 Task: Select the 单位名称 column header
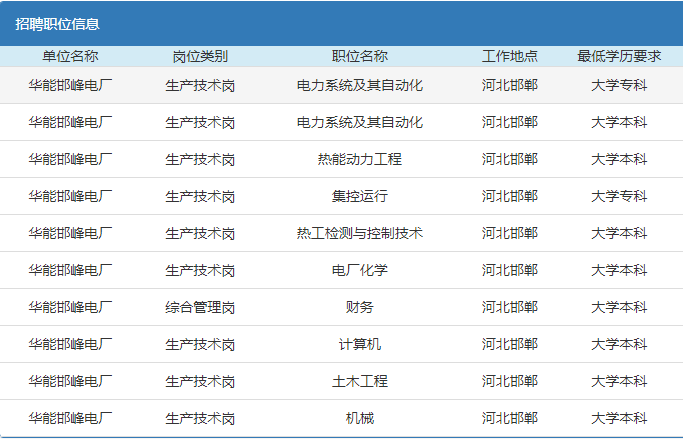click(70, 57)
